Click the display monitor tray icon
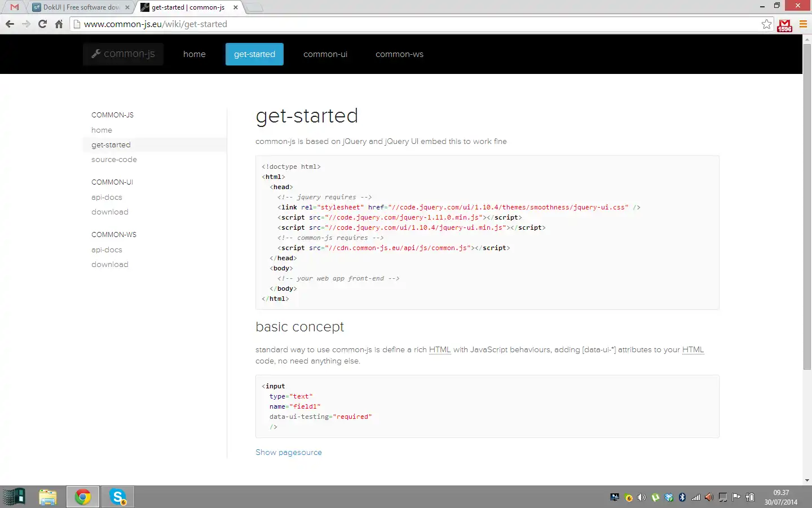Screen dimensions: 812x508 pos(615,497)
